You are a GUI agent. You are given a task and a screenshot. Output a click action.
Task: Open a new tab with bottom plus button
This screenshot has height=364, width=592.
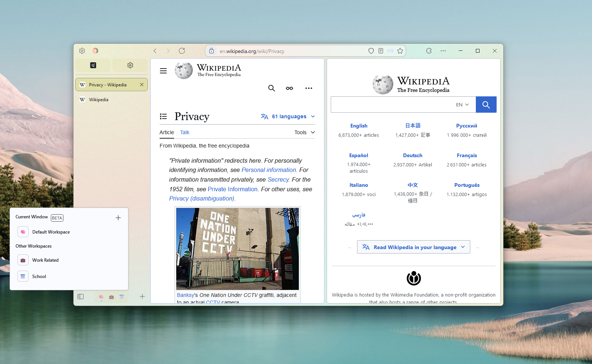click(x=142, y=297)
